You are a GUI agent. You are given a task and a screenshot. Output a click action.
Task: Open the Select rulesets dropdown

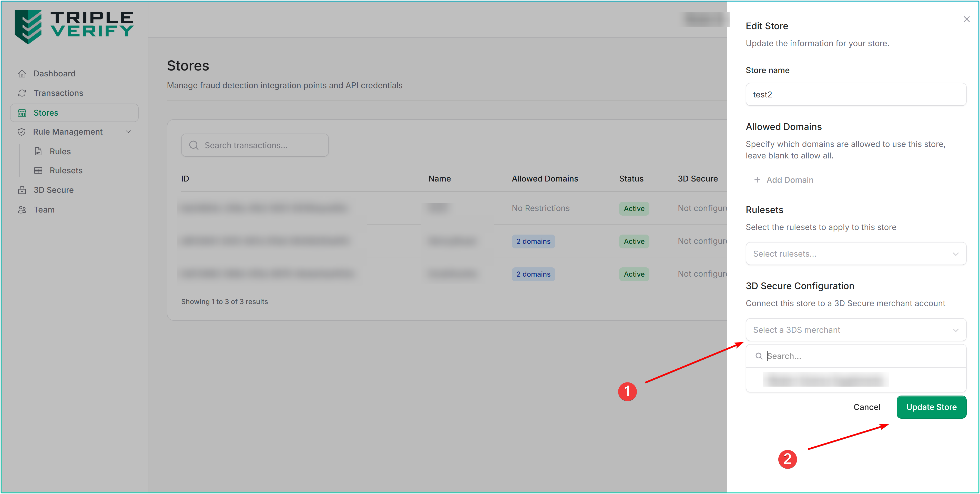856,254
